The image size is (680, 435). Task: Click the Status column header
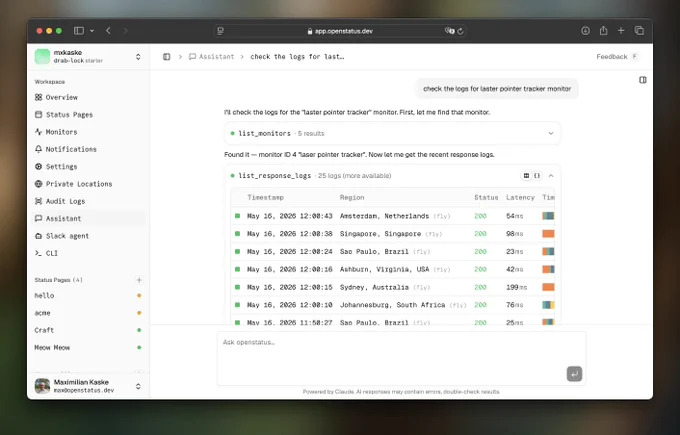click(486, 197)
